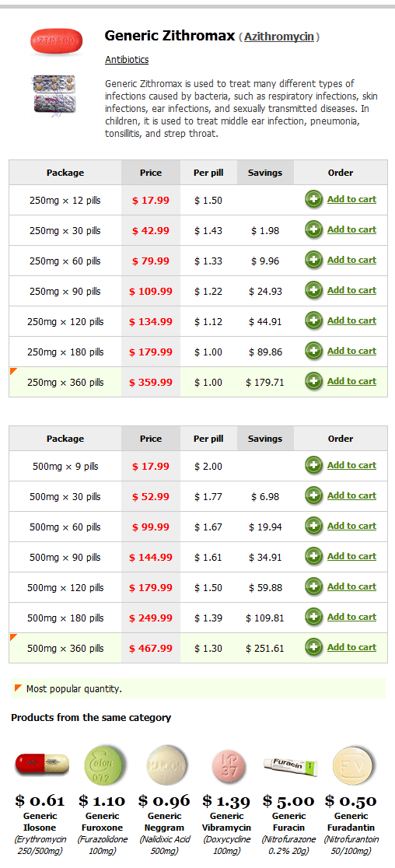
Task: Click the Generic Furadantin product name
Action: [352, 822]
